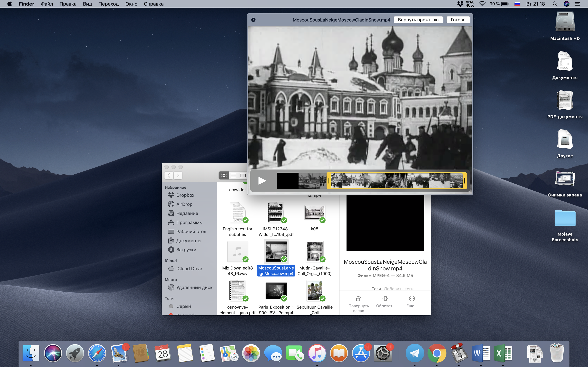Switch Finder to list view

click(233, 175)
